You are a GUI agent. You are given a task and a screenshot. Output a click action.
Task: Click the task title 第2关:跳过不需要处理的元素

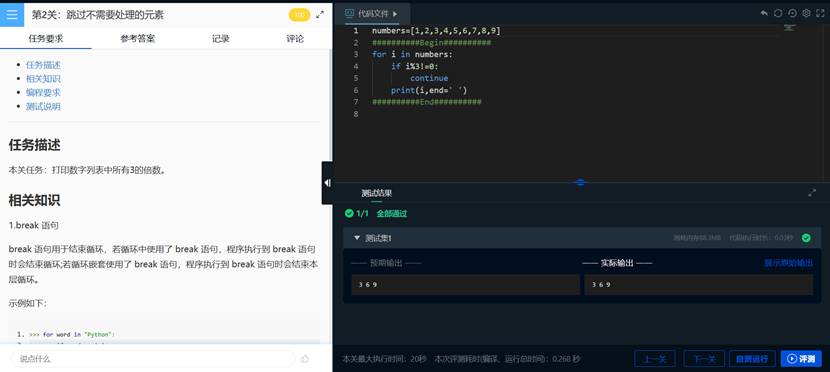coord(98,15)
